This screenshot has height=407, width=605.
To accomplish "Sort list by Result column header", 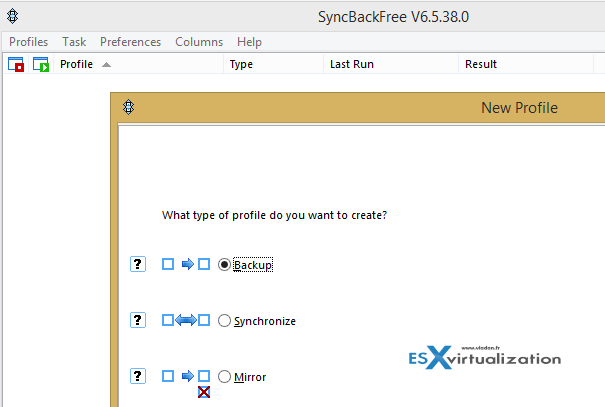I will click(526, 64).
